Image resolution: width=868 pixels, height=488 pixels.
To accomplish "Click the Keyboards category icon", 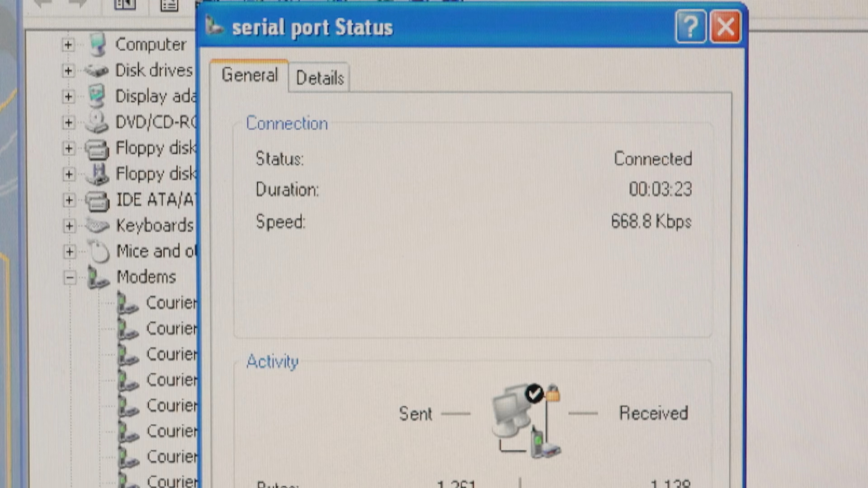I will click(x=96, y=225).
